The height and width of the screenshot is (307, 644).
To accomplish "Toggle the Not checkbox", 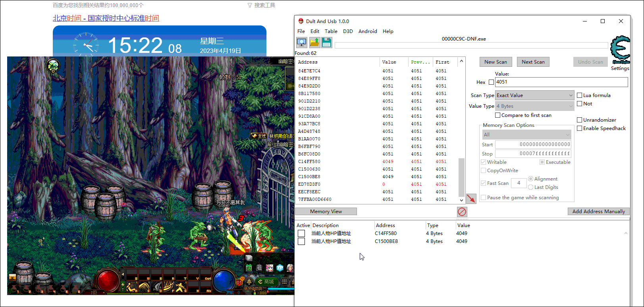I will [580, 104].
